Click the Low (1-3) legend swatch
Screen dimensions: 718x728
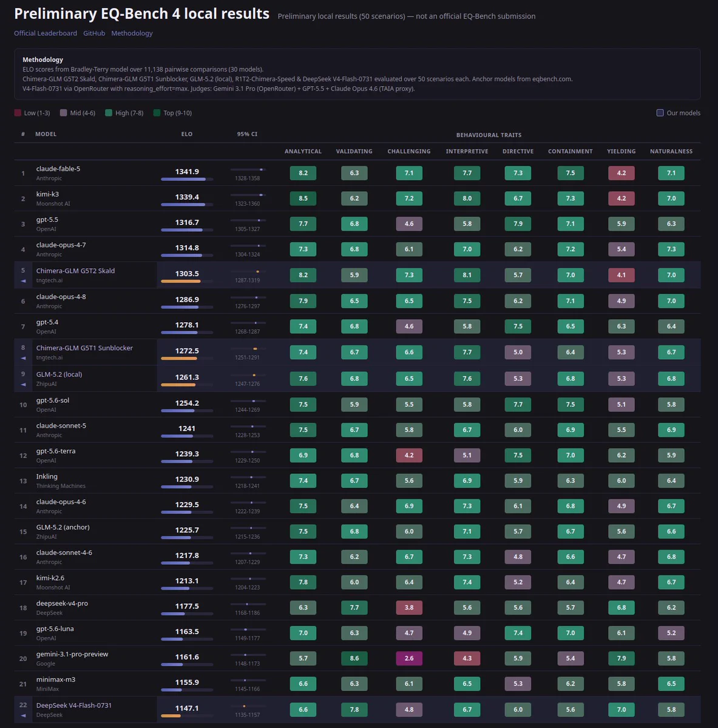(x=18, y=113)
